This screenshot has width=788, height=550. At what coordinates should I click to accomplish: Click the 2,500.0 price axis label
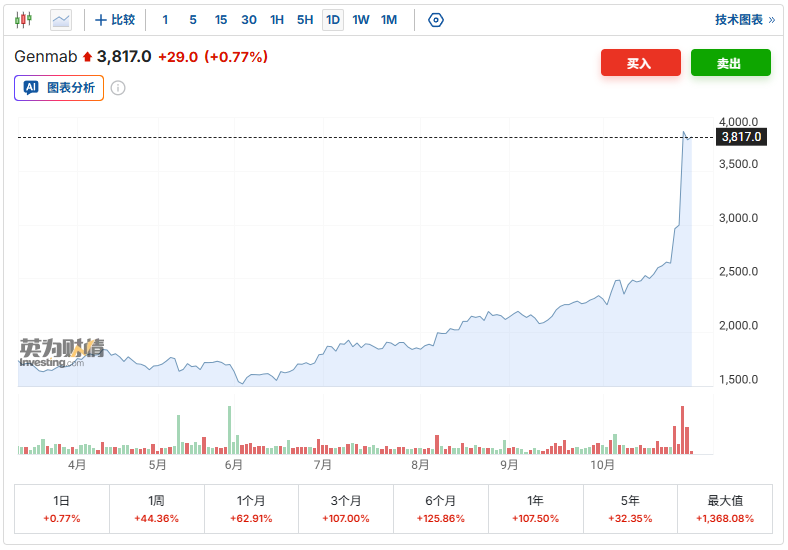(x=738, y=271)
